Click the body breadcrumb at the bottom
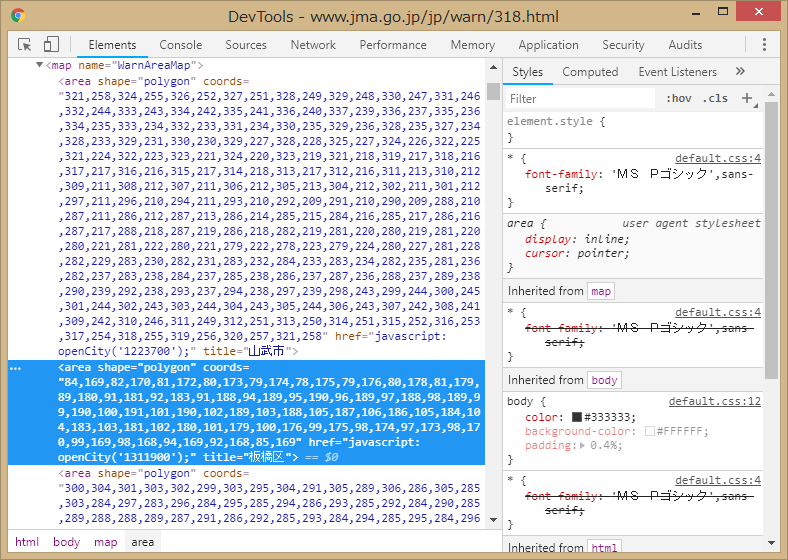This screenshot has width=788, height=560. click(67, 542)
